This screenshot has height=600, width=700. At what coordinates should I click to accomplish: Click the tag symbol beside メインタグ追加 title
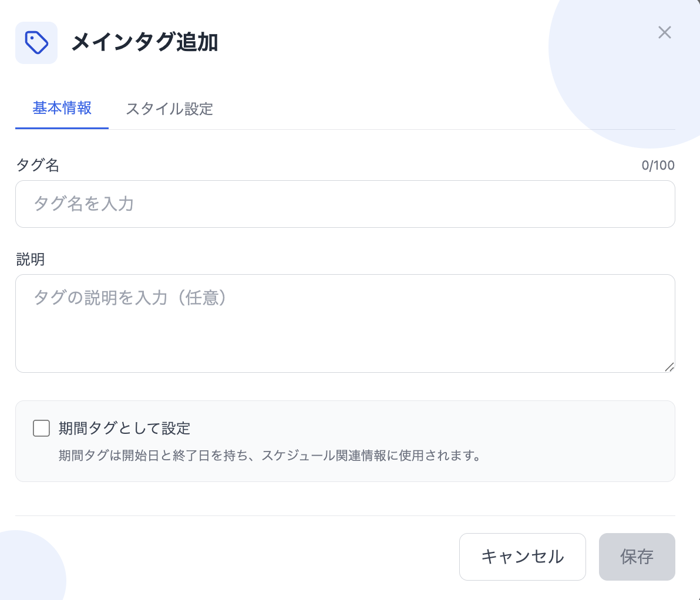click(36, 42)
